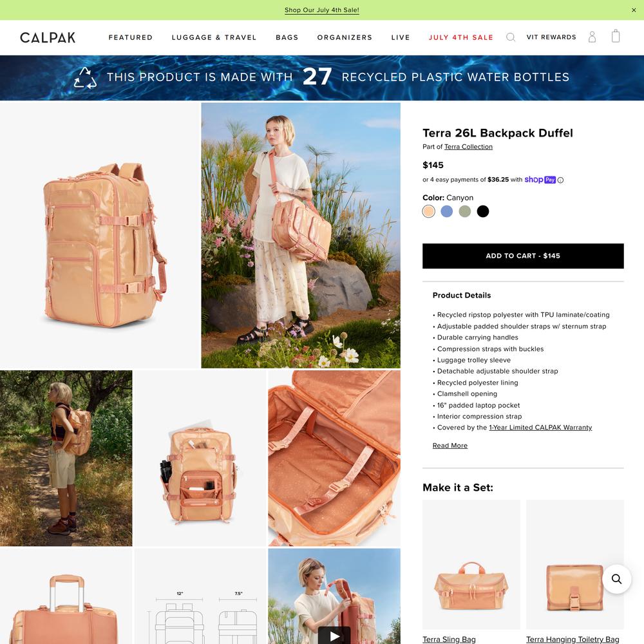View the open interior bag thumbnail
Viewport: 644px width, 644px height.
[334, 459]
